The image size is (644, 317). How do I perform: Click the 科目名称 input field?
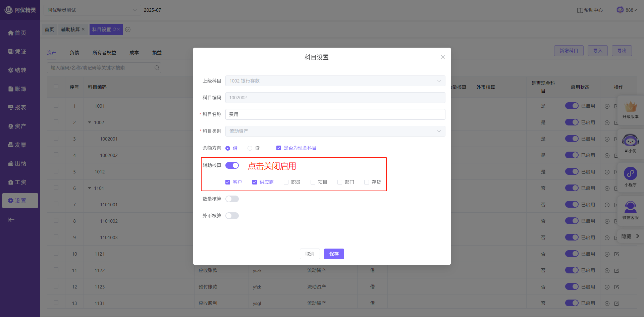click(335, 114)
